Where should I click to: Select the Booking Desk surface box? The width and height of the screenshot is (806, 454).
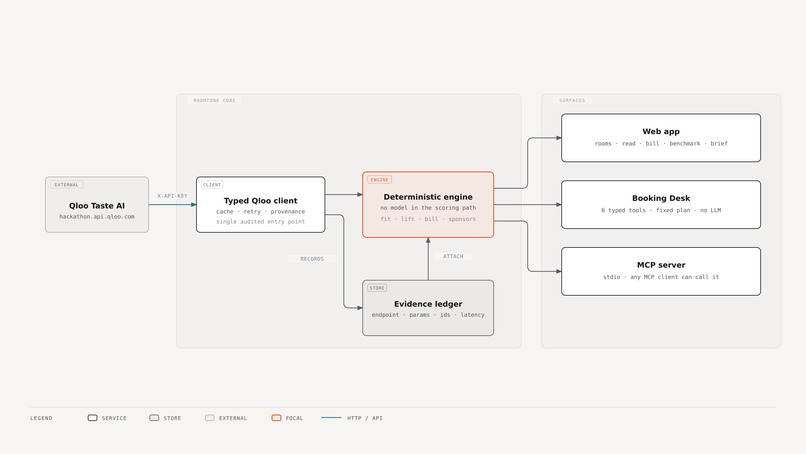661,205
